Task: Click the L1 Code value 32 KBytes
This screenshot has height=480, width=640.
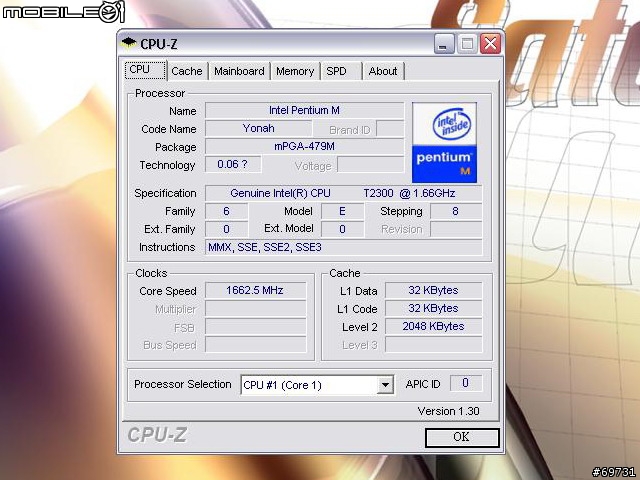Action: 433,309
